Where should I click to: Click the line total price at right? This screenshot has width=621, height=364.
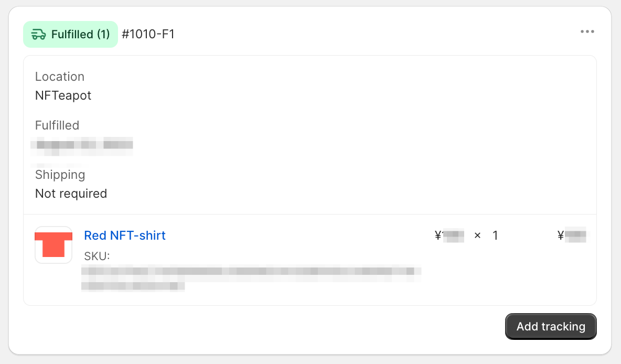point(571,236)
